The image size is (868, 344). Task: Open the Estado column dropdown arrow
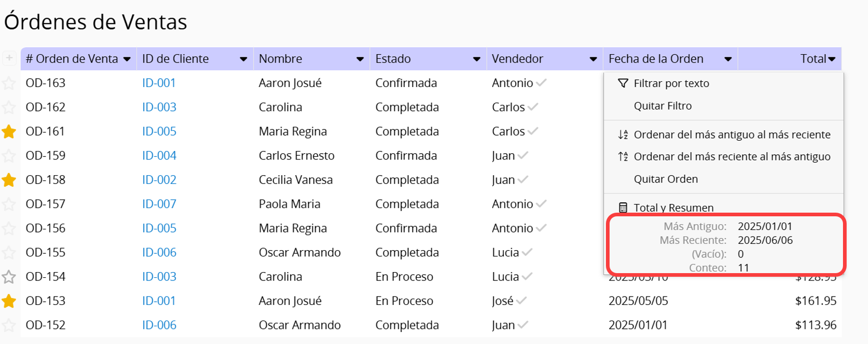coord(476,59)
